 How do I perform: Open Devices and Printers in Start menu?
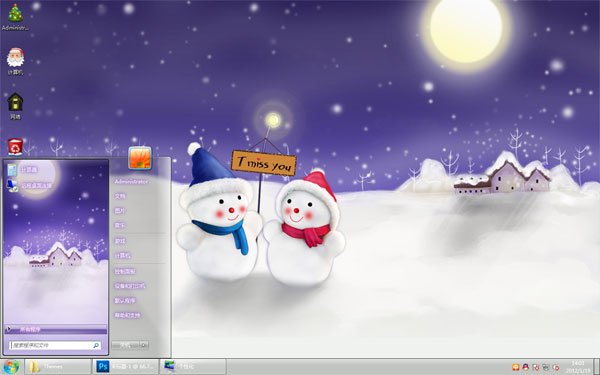130,286
